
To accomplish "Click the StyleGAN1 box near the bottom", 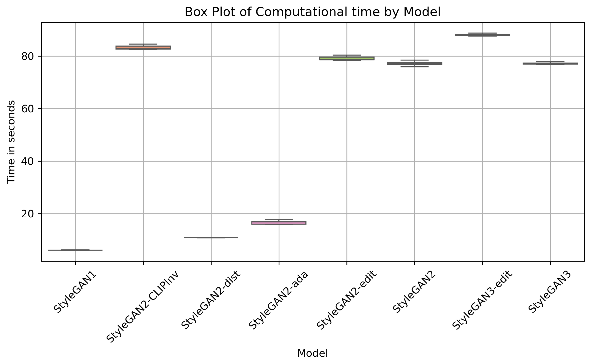I will [x=75, y=250].
